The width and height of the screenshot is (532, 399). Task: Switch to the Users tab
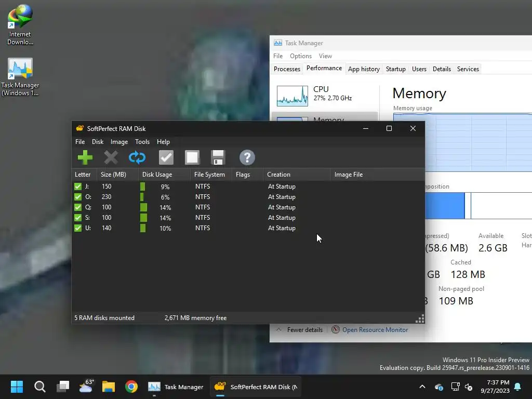(x=419, y=69)
